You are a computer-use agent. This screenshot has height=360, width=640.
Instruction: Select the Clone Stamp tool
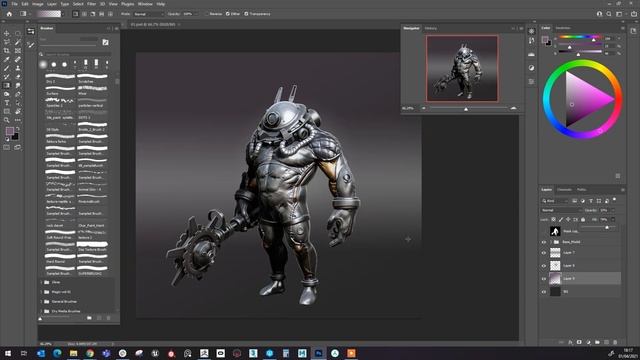18,68
